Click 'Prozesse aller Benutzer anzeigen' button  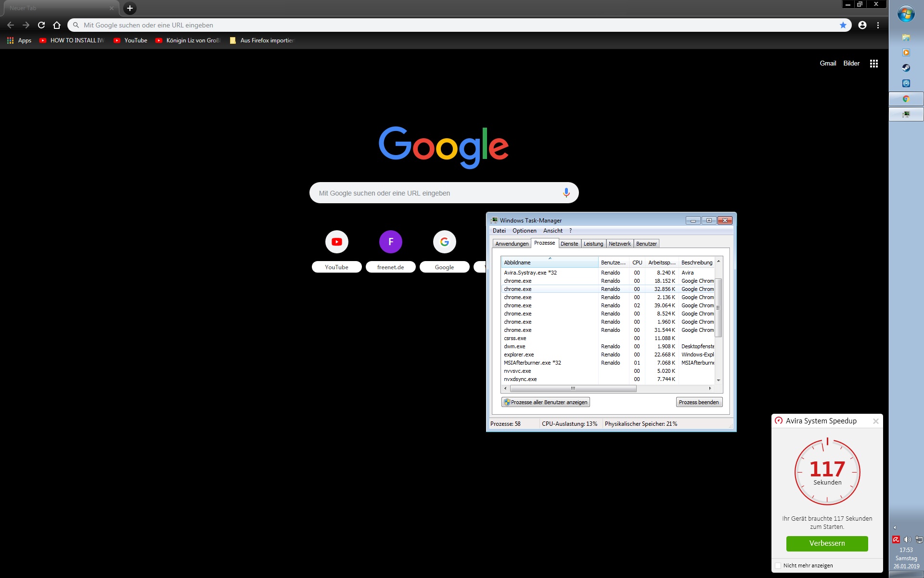coord(546,402)
